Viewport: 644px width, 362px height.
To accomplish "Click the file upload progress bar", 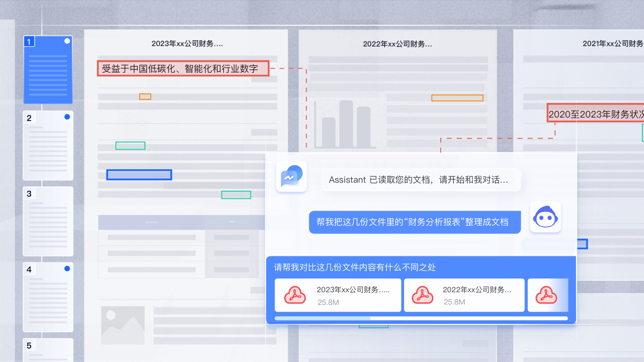I will [x=421, y=318].
